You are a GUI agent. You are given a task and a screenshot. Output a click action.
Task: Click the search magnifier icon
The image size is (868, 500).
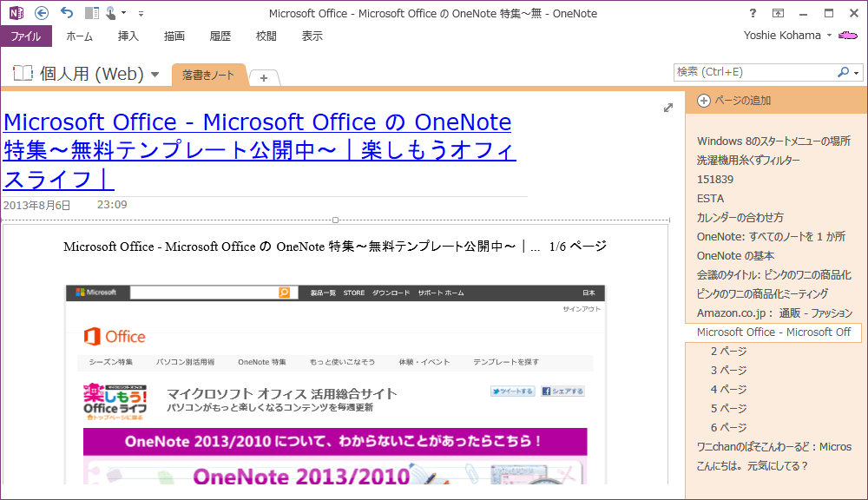click(843, 72)
